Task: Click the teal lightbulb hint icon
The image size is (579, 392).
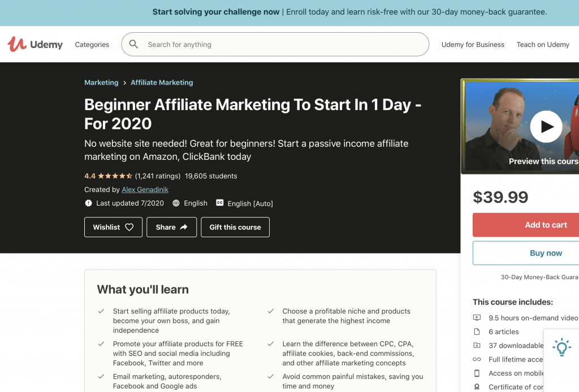Action: click(x=561, y=349)
